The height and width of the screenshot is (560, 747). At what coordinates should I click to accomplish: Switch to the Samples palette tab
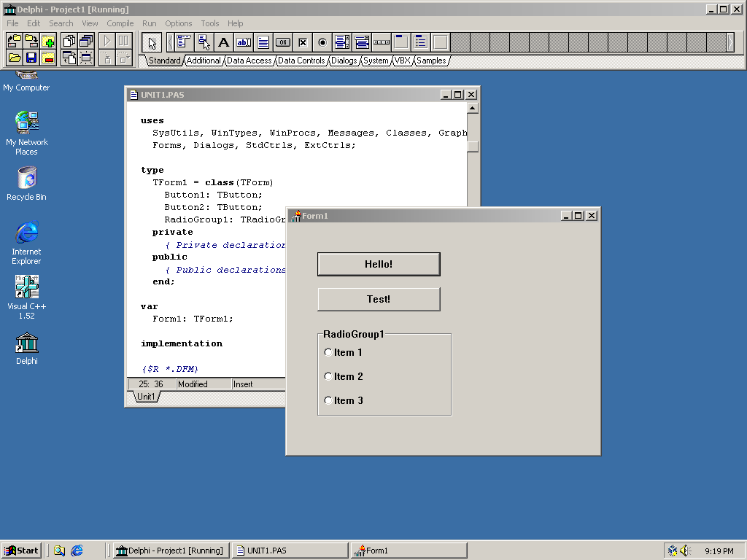coord(431,61)
